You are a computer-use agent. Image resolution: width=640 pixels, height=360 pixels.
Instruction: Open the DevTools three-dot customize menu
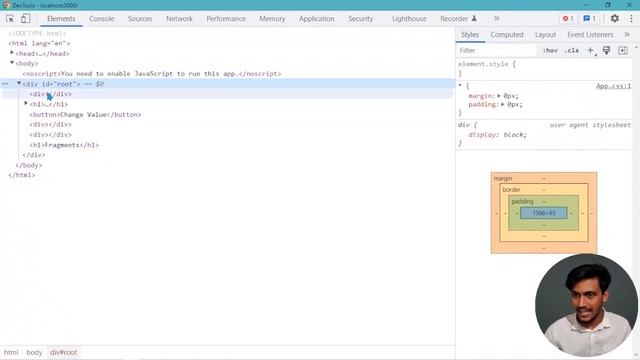631,18
